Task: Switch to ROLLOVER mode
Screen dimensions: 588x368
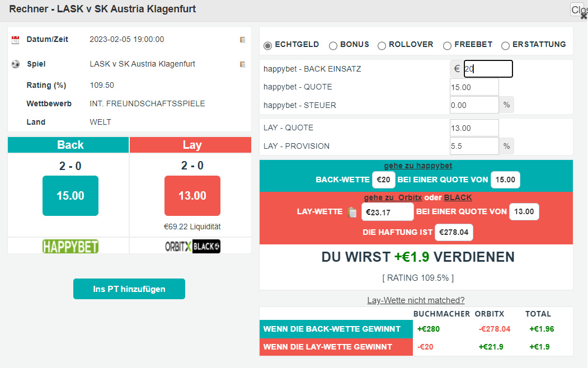Action: 382,46
